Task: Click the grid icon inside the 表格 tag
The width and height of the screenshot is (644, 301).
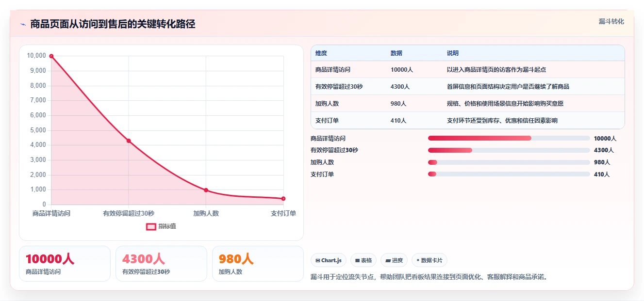Action: 357,261
